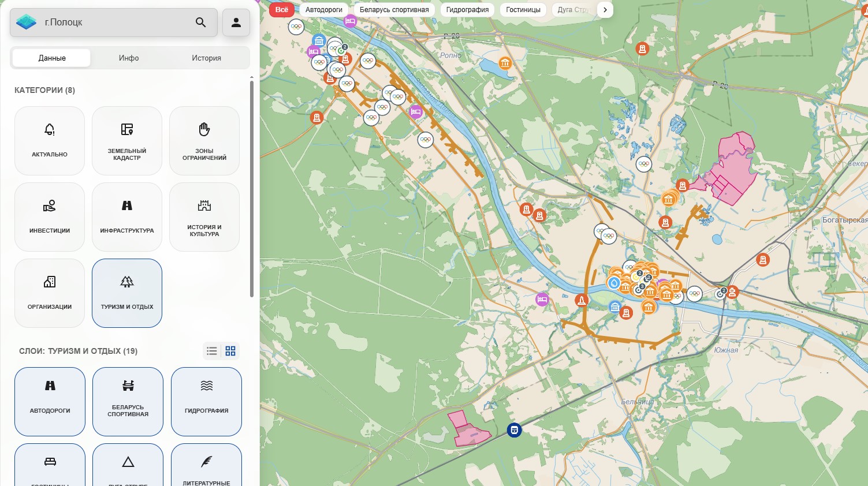Click the dark blue station marker on map
868x486 pixels.
(x=514, y=430)
